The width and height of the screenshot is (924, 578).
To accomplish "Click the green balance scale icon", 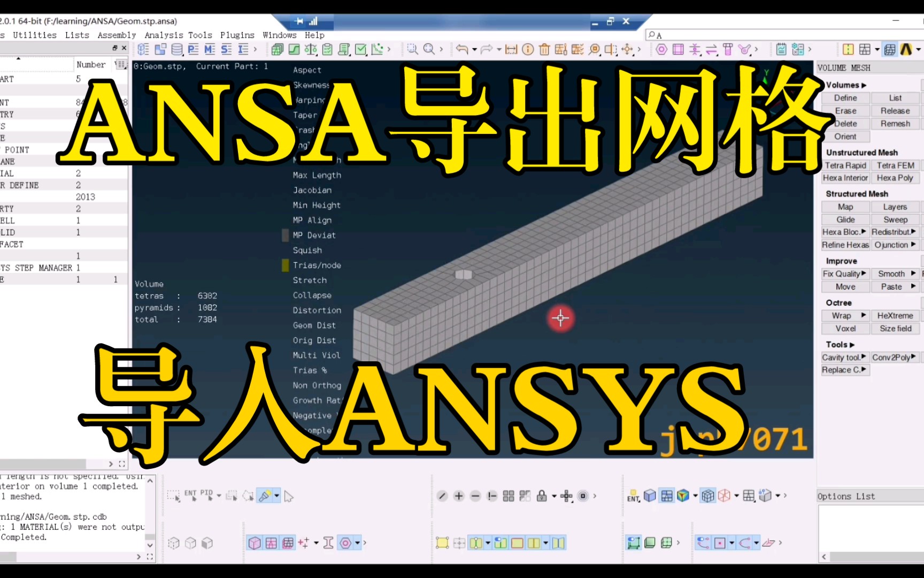I will (x=311, y=50).
